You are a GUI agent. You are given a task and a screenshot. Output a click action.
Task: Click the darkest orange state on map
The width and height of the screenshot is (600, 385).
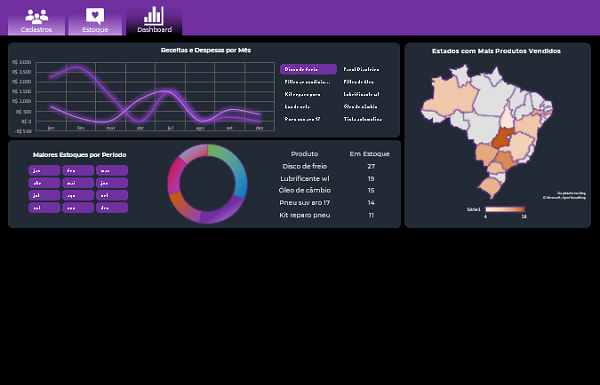coord(503,139)
